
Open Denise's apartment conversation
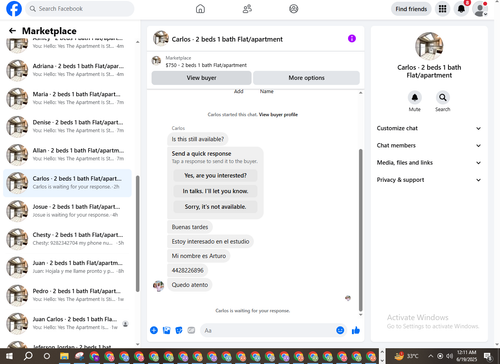coord(67,126)
